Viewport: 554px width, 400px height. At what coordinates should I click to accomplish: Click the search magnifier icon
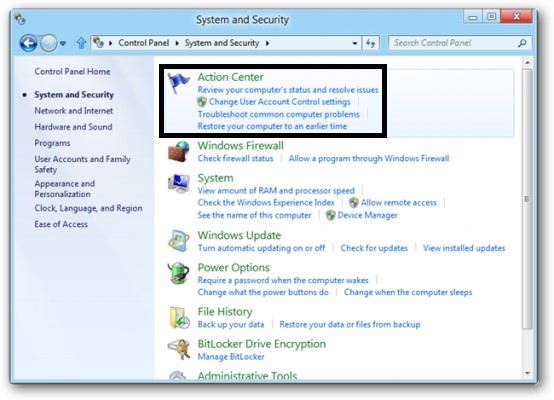522,43
